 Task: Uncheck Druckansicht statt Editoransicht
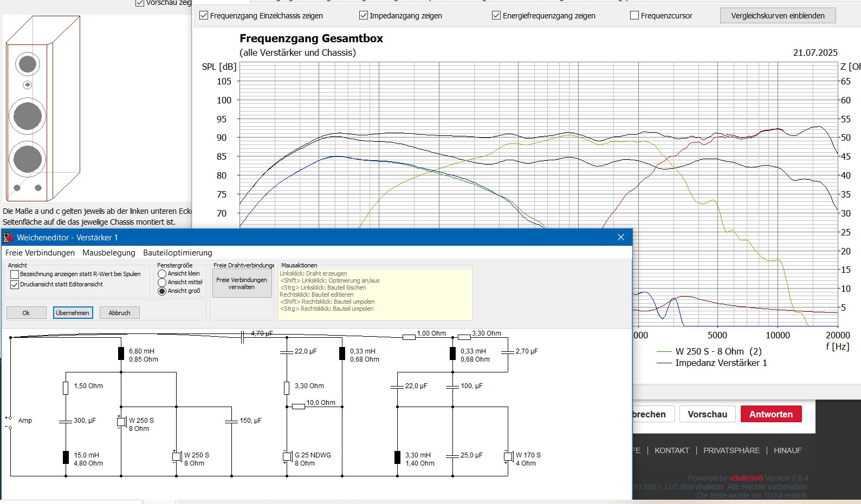pyautogui.click(x=15, y=285)
